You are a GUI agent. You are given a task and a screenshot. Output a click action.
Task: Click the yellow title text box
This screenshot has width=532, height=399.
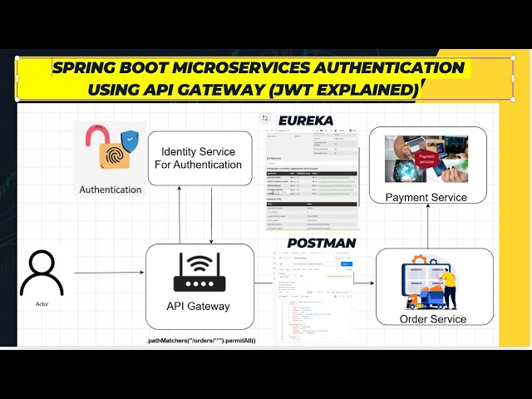click(x=264, y=79)
